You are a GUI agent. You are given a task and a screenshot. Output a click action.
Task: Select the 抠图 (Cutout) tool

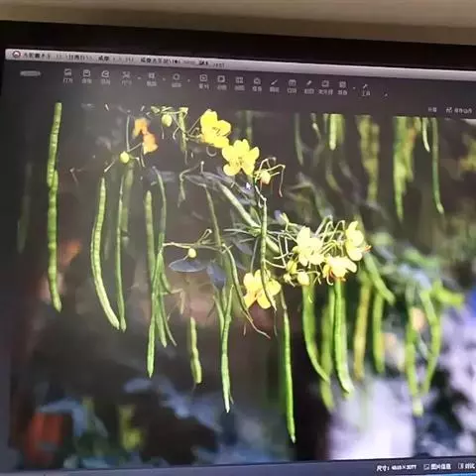point(308,87)
